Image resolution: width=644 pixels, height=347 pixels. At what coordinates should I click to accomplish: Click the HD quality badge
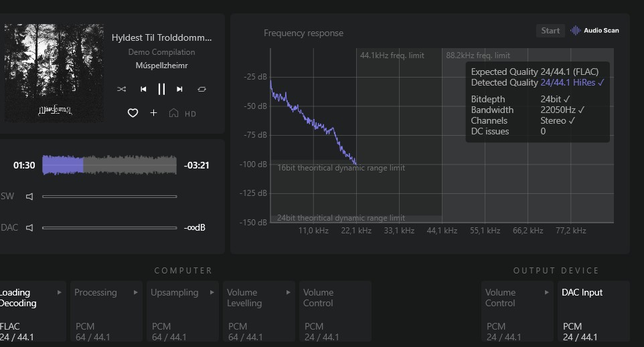pos(190,114)
